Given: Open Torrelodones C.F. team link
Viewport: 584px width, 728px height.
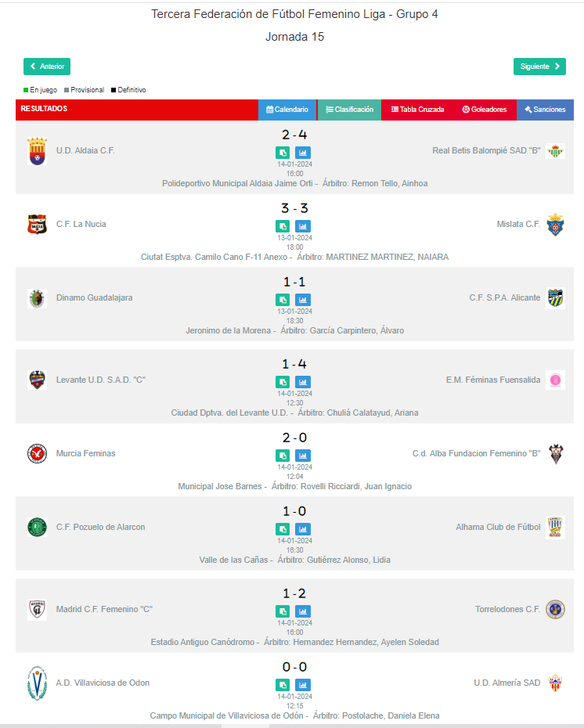Looking at the screenshot, I should point(507,609).
